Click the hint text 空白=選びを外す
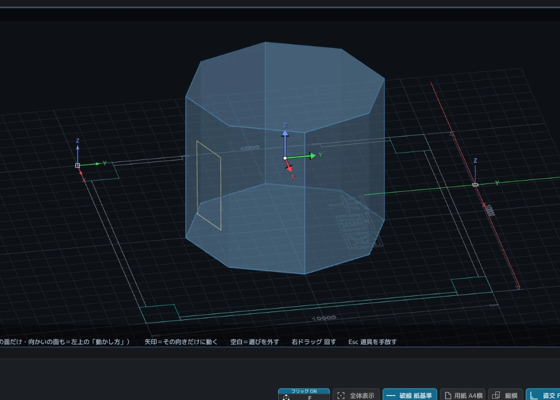Screen dimensions: 560x400 click(255, 342)
